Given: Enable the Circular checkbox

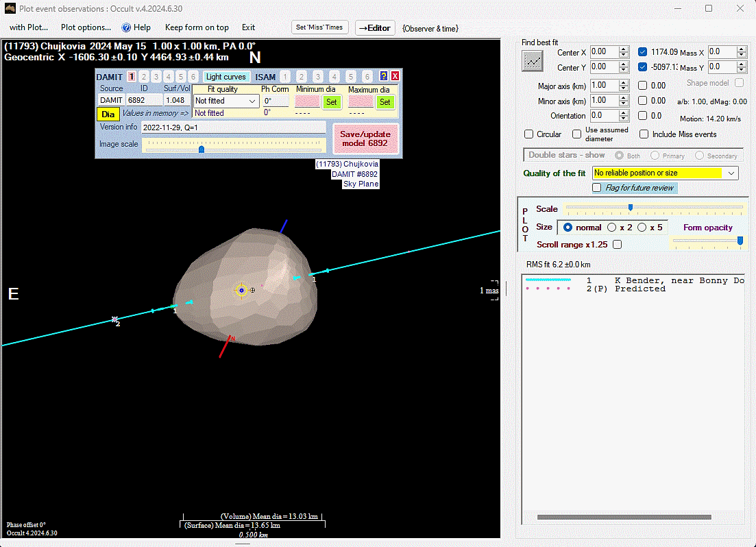Looking at the screenshot, I should click(529, 134).
